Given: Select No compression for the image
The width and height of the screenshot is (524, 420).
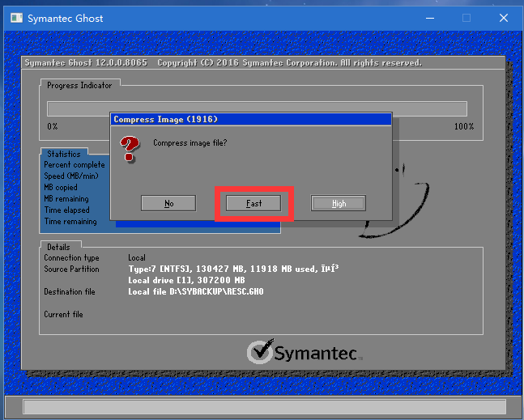Looking at the screenshot, I should pyautogui.click(x=168, y=203).
